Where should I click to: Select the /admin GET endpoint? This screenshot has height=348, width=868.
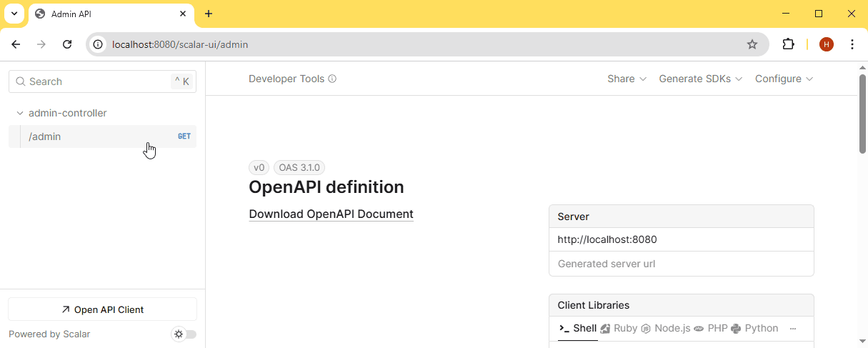(102, 136)
